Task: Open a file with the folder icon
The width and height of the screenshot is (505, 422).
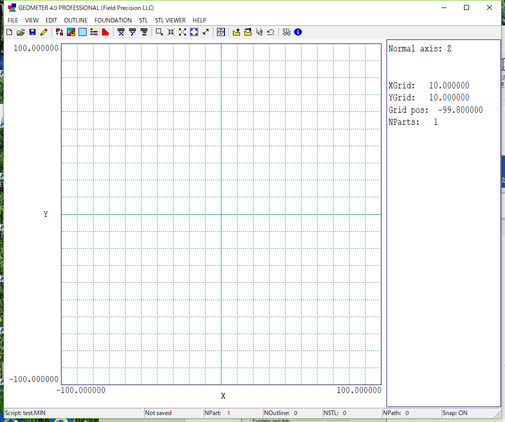Action: coord(21,32)
